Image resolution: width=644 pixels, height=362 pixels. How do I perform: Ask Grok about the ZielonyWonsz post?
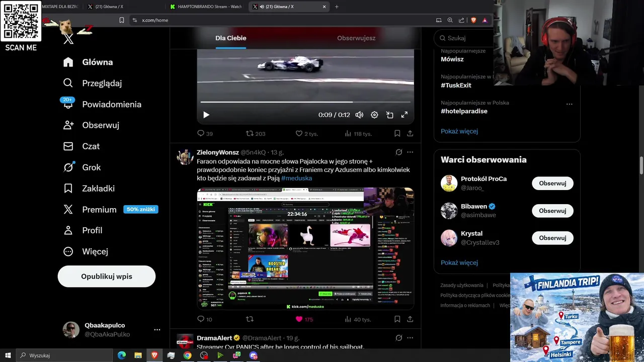click(x=399, y=152)
